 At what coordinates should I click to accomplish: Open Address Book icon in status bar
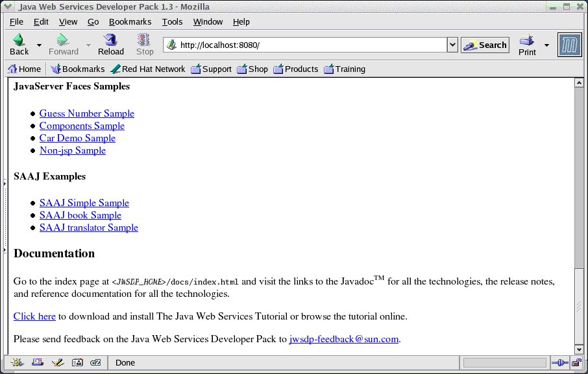coord(77,362)
